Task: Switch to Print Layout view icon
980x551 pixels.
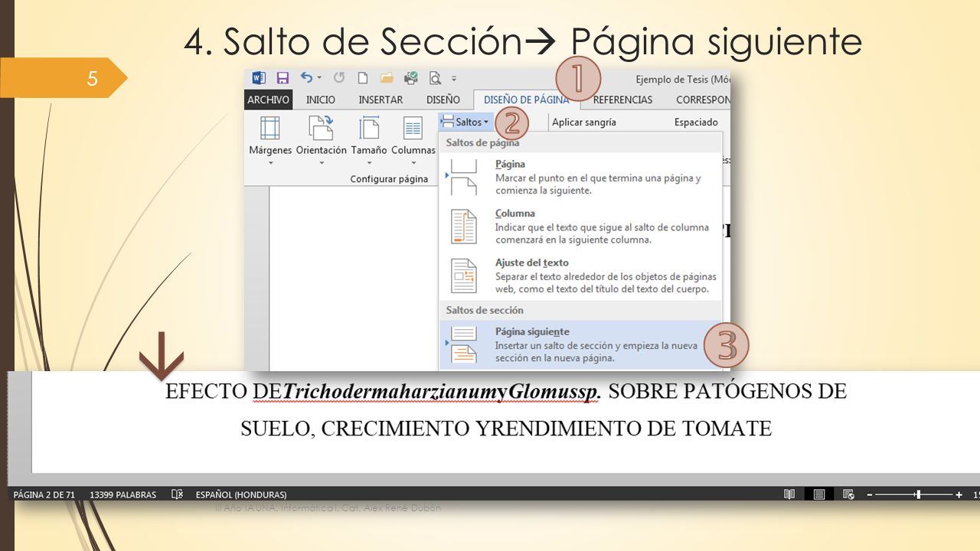Action: pos(819,495)
